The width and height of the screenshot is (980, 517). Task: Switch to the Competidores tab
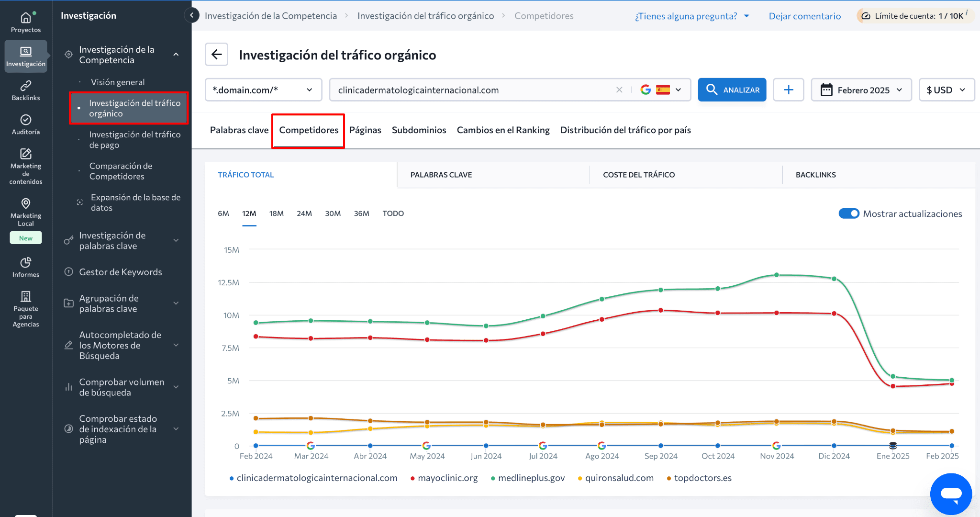[x=309, y=130]
